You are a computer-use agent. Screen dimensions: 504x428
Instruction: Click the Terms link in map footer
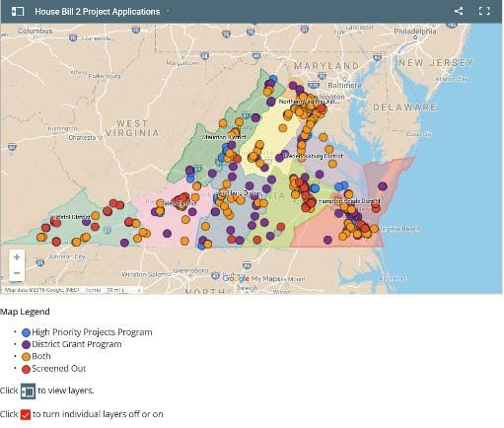(x=93, y=290)
